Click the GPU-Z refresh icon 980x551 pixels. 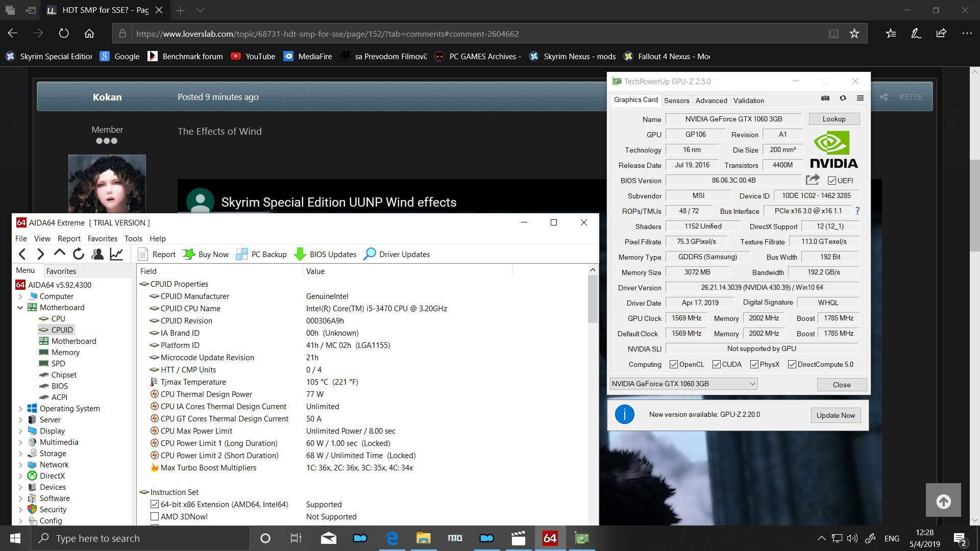[843, 98]
